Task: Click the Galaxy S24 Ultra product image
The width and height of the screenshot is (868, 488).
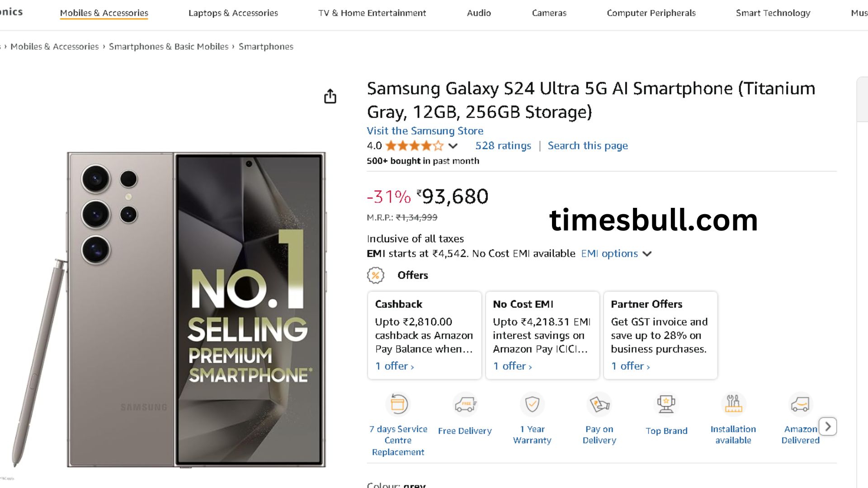Action: pos(197,310)
